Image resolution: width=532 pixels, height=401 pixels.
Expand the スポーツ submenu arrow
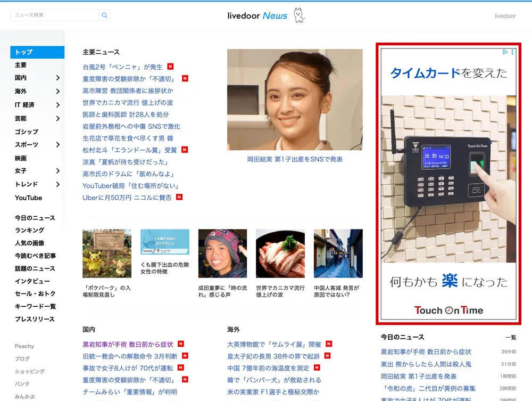57,145
